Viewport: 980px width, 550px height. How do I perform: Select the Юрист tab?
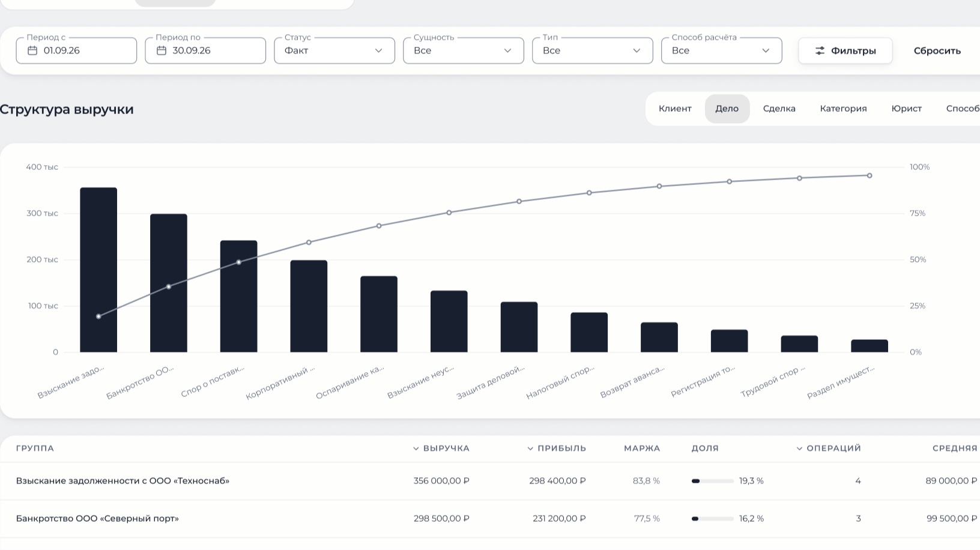[906, 109]
